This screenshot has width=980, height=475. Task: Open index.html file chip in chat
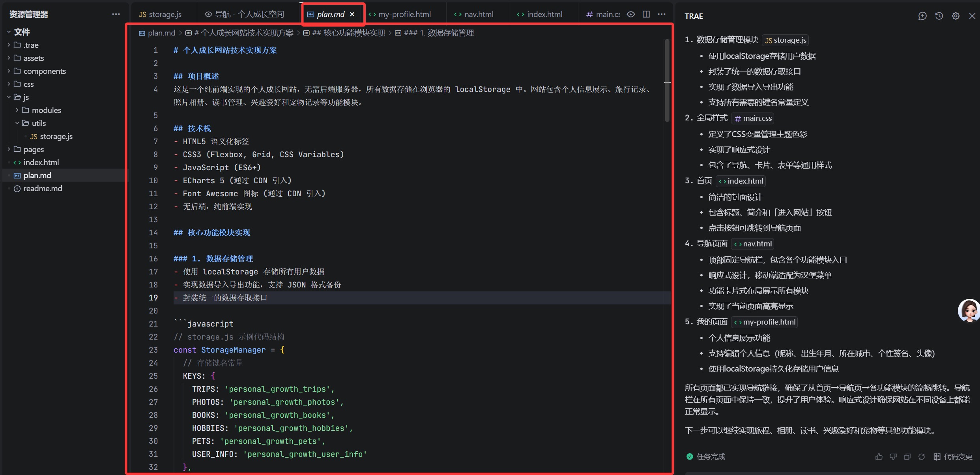coord(741,181)
